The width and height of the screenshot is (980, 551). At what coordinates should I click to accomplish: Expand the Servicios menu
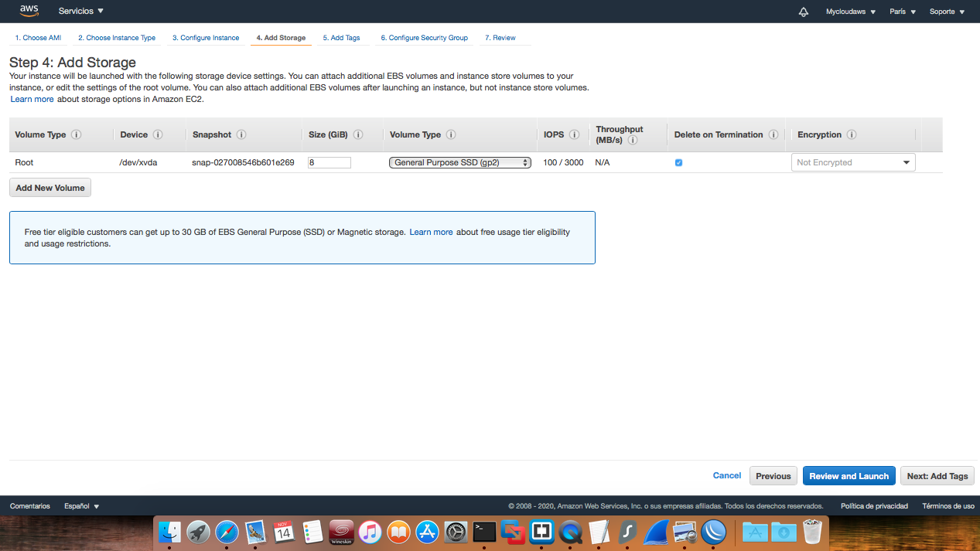[x=81, y=12]
